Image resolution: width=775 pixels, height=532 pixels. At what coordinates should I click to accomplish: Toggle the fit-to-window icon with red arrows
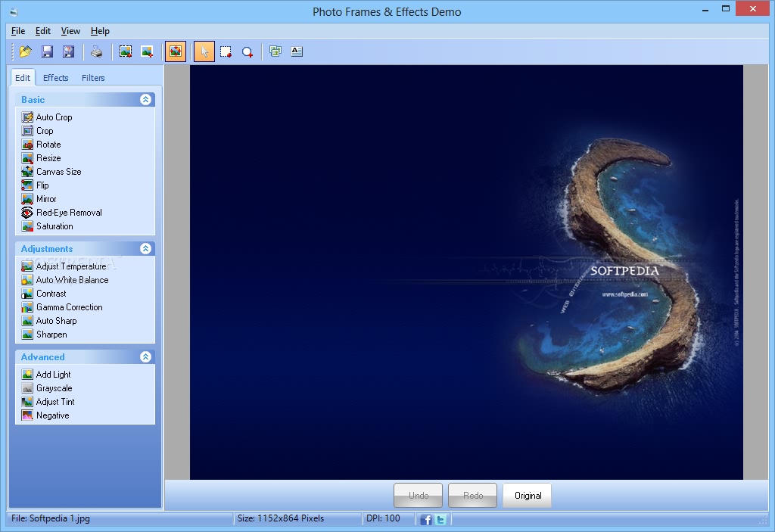coord(176,51)
